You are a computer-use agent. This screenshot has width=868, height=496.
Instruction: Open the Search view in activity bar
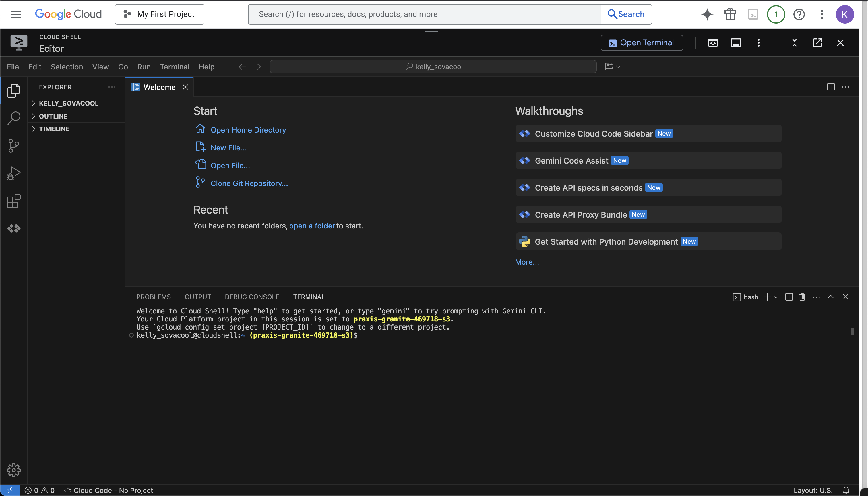[13, 118]
